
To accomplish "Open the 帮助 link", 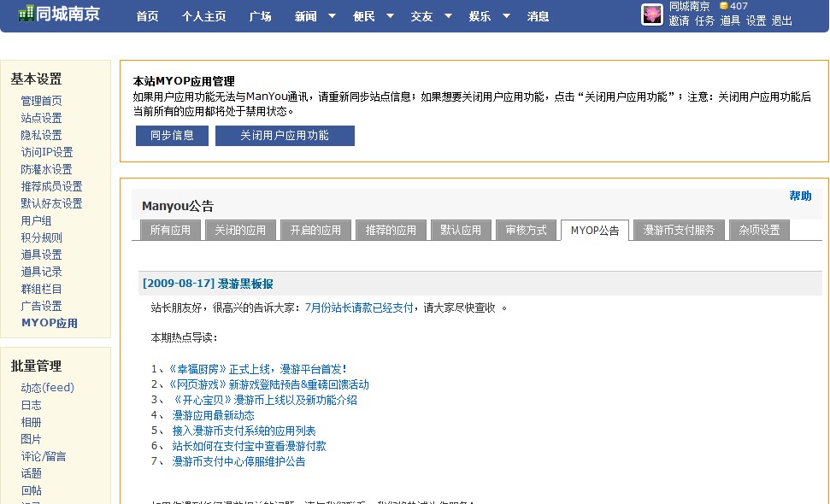I will tap(800, 196).
